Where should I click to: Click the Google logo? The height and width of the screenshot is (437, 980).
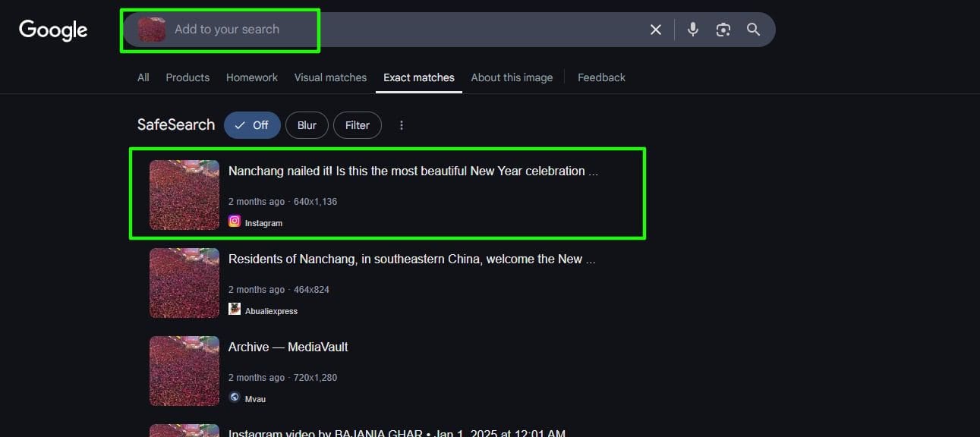[x=53, y=30]
